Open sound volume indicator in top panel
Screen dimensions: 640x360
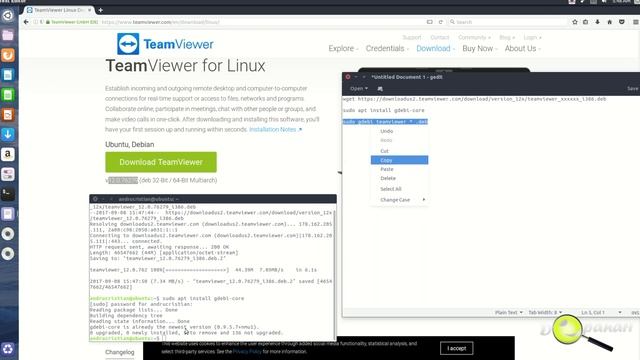[604, 2]
